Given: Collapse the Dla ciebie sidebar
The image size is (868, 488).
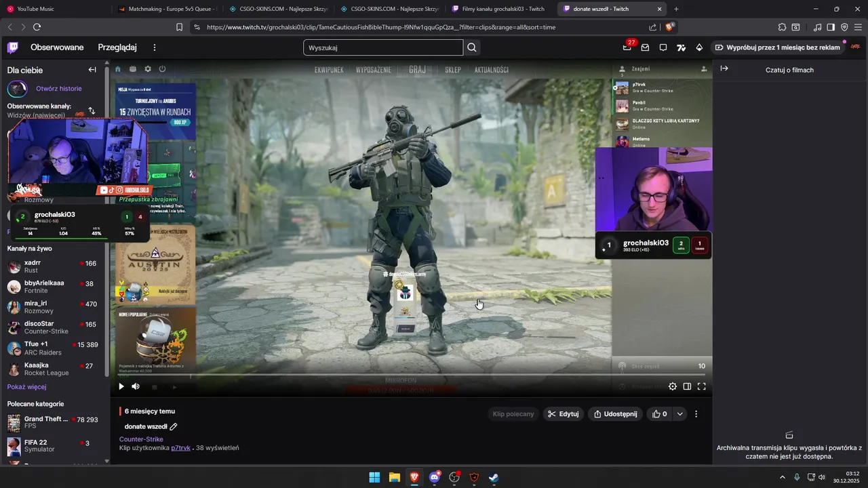Looking at the screenshot, I should click(92, 70).
